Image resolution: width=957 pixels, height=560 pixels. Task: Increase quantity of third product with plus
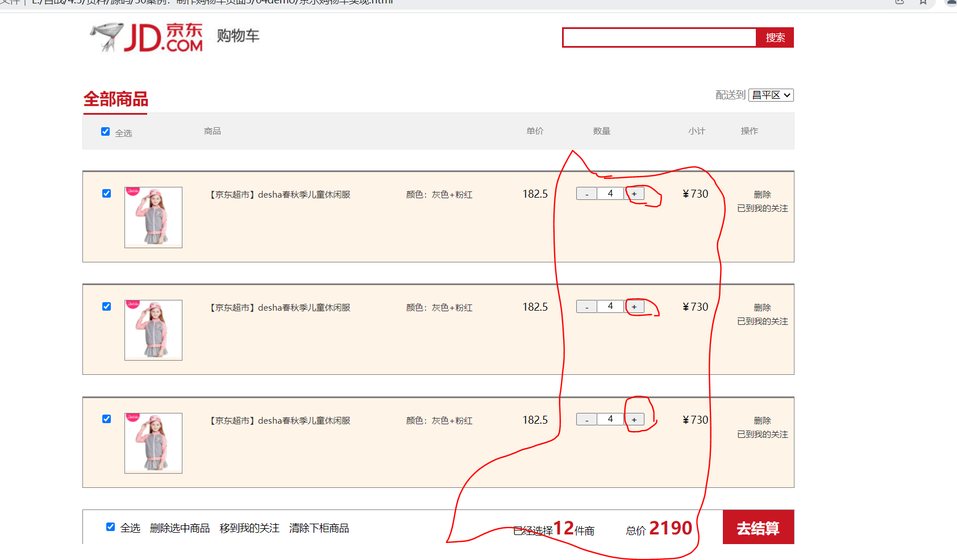pyautogui.click(x=634, y=420)
